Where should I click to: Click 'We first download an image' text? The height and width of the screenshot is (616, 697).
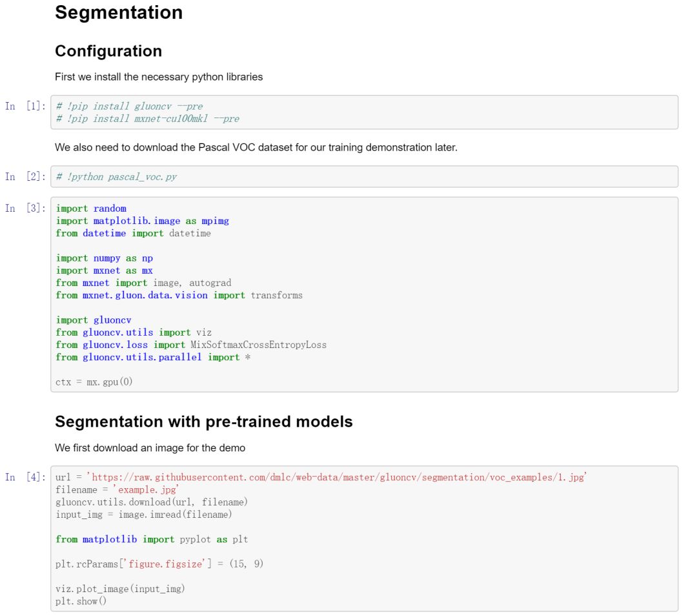coord(150,448)
